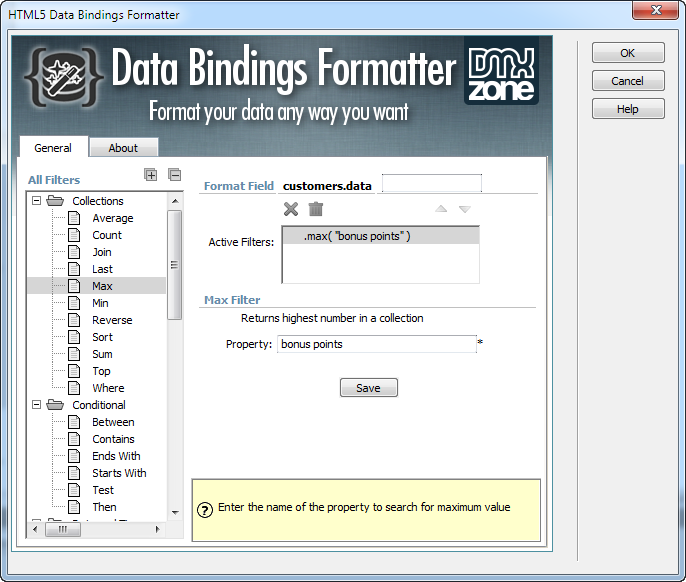Collapse the Collections tree node
Viewport: 686px width, 582px height.
click(x=37, y=201)
